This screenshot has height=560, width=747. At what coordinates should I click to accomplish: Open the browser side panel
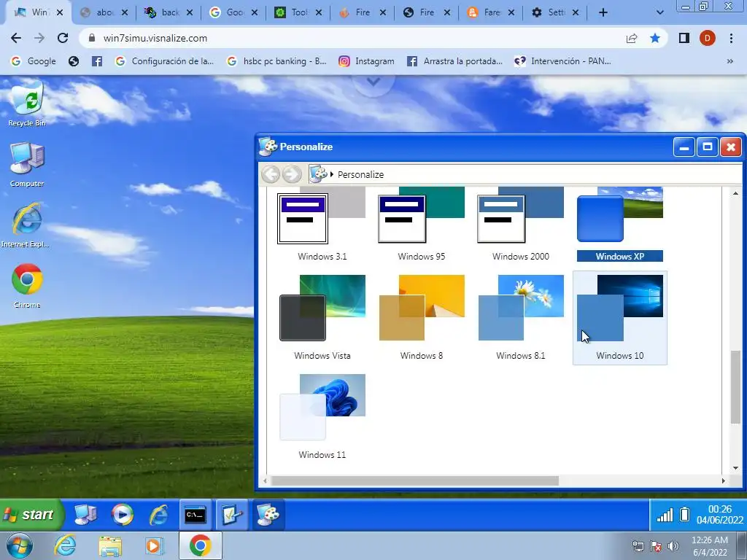684,38
